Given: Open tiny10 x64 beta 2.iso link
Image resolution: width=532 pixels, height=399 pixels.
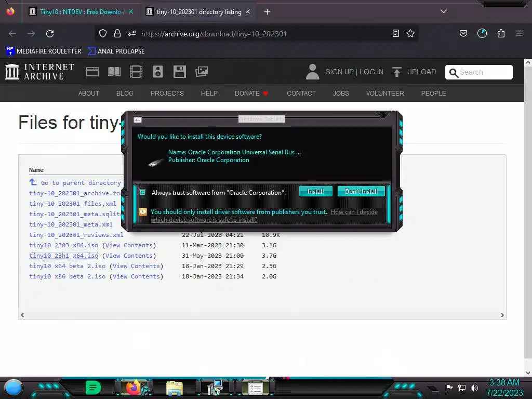Looking at the screenshot, I should click(x=67, y=266).
